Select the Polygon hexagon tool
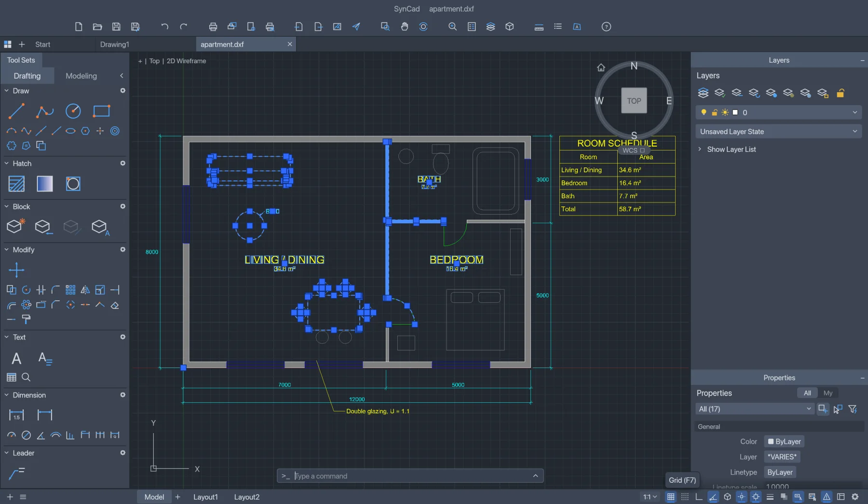The width and height of the screenshot is (868, 504). pos(85,131)
